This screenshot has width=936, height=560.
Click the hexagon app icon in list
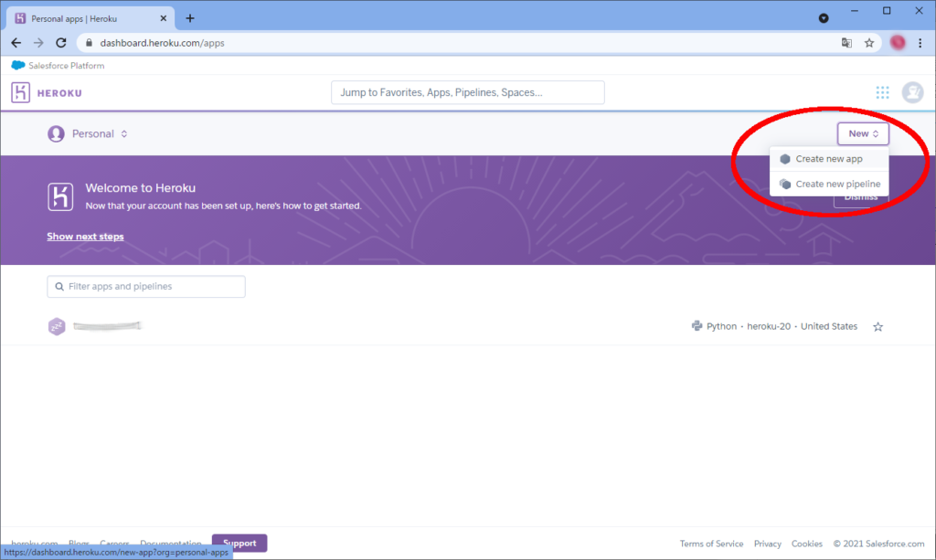coord(57,326)
